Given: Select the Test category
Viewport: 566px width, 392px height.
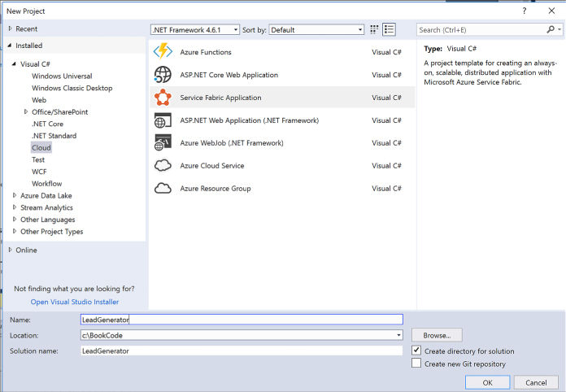Looking at the screenshot, I should point(38,159).
